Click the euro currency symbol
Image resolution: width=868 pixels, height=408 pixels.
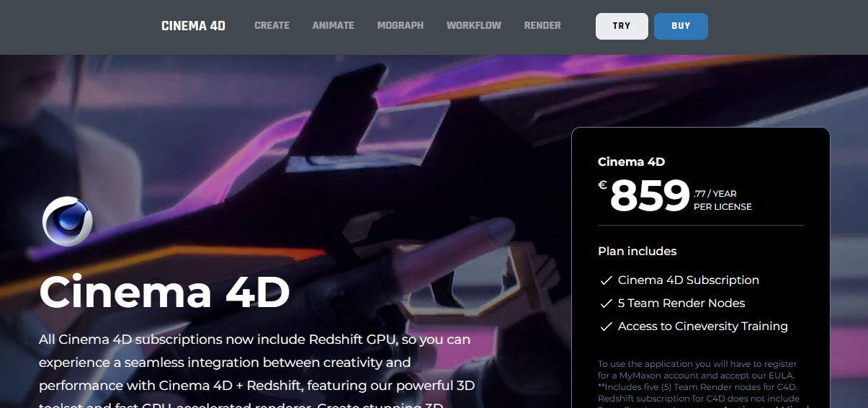(x=602, y=185)
